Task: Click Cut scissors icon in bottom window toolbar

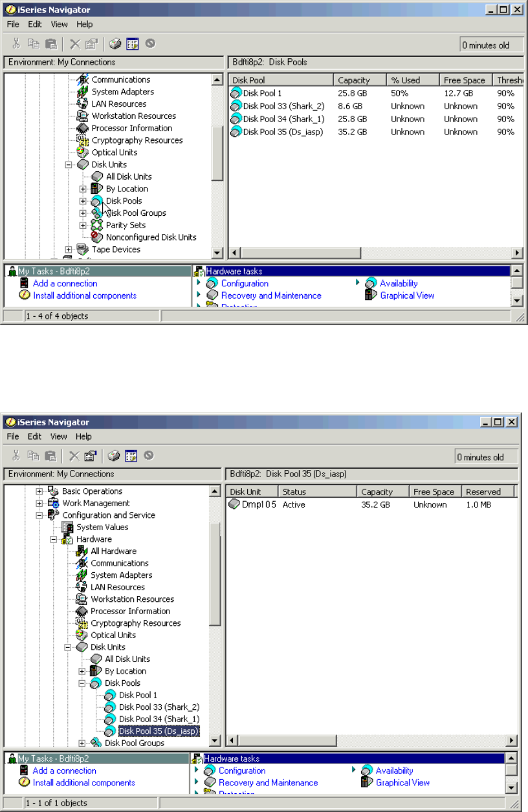Action: [x=17, y=456]
